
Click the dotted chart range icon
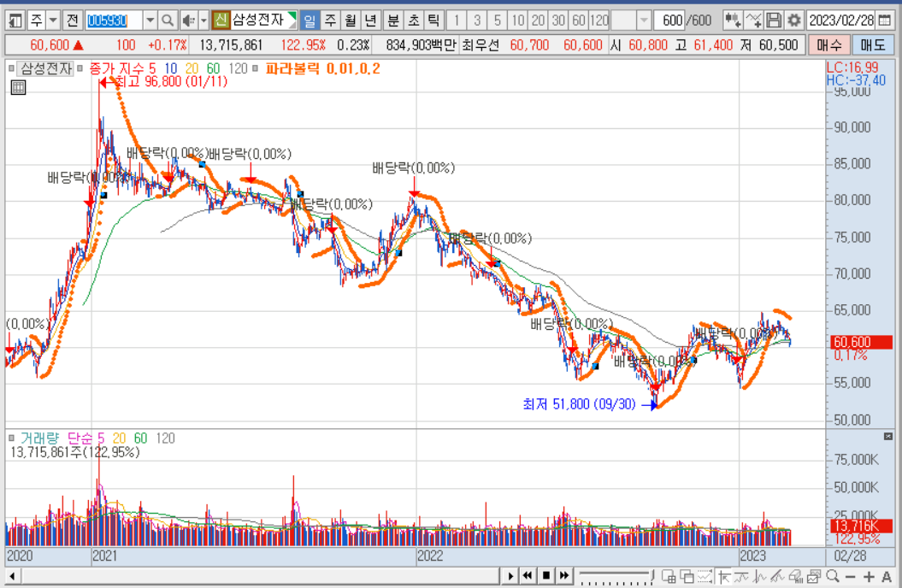(x=705, y=576)
